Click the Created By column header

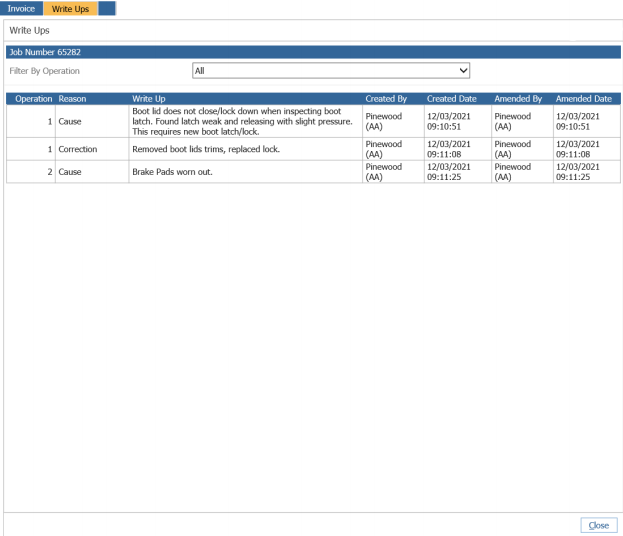tap(386, 99)
